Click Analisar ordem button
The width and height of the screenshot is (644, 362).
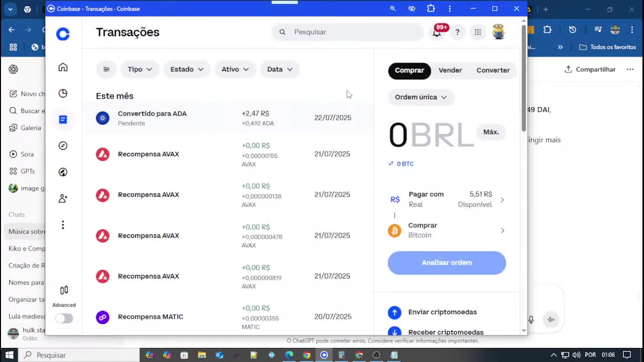click(447, 263)
